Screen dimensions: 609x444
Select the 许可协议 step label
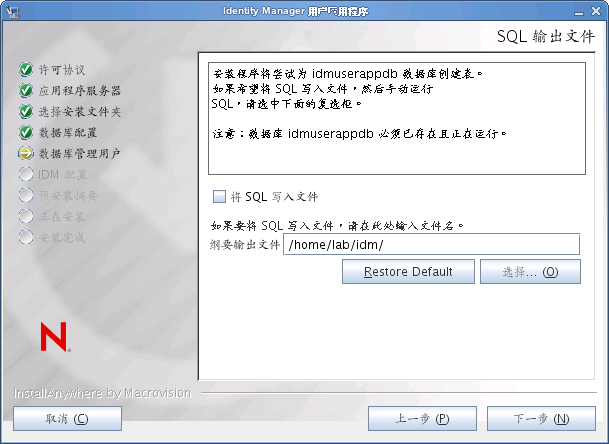(62, 70)
